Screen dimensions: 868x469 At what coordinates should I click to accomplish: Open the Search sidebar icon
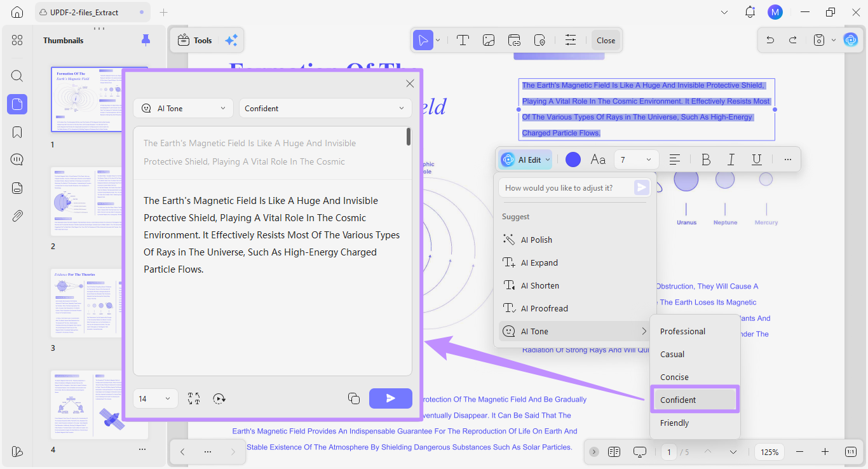point(17,76)
